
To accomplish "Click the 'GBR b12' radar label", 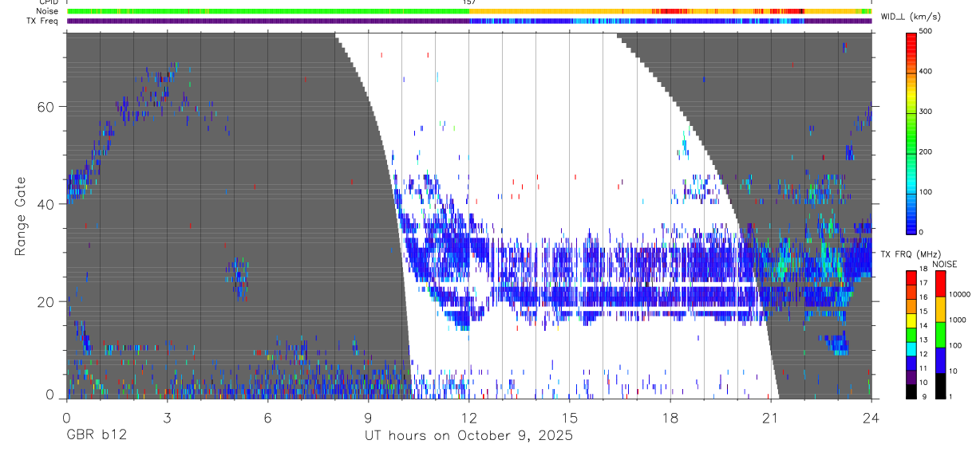I will click(96, 436).
